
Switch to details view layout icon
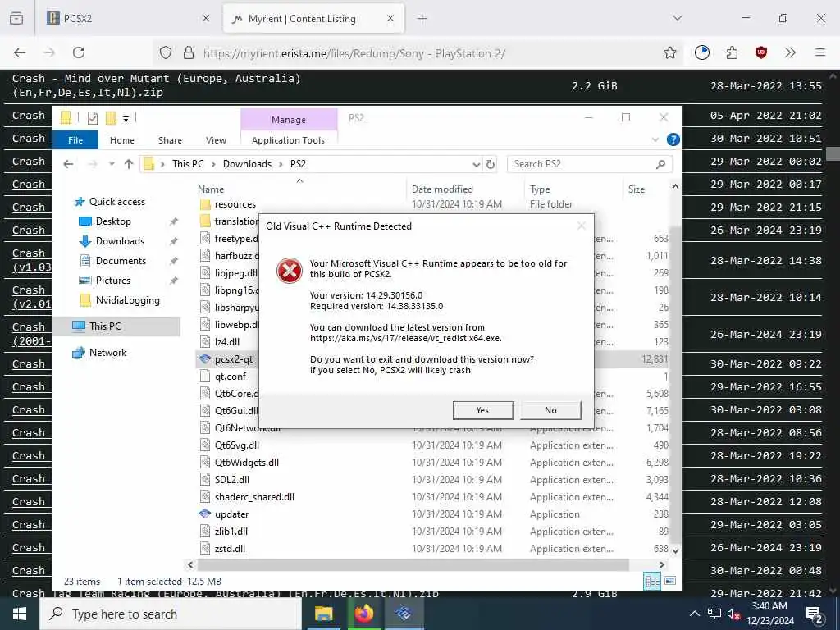pos(652,582)
